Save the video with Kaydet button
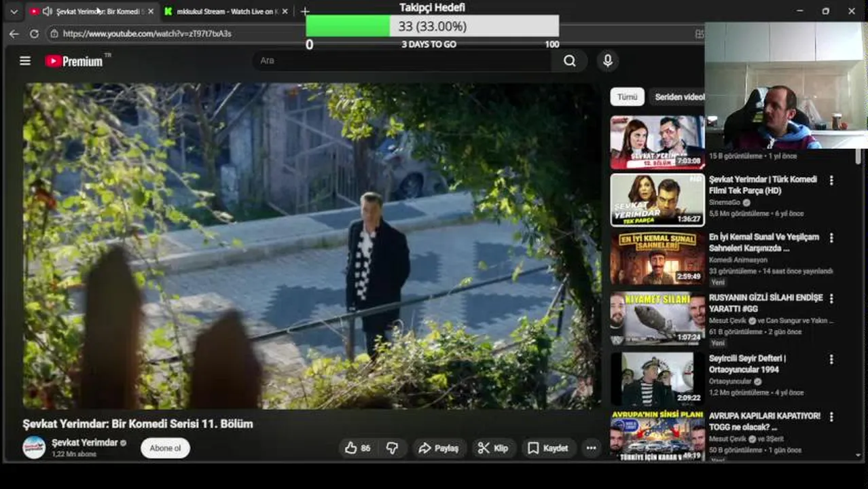This screenshot has width=868, height=489. click(x=548, y=448)
